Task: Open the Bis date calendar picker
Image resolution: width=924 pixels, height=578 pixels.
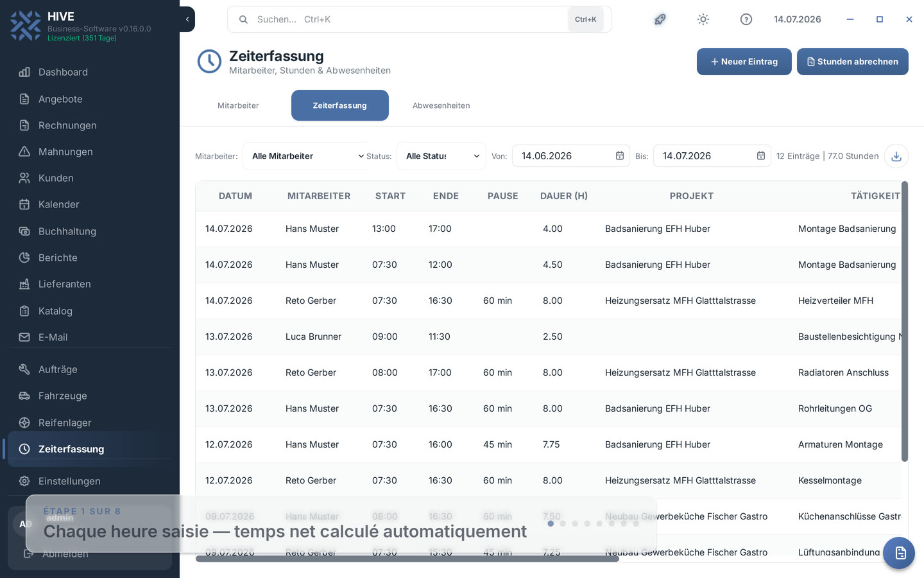Action: (x=761, y=155)
